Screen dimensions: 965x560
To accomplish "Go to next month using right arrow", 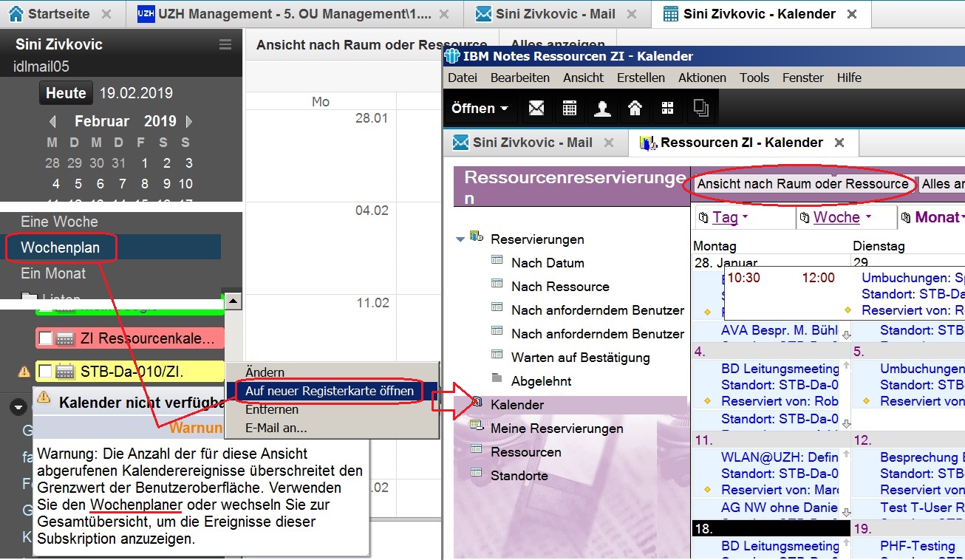I will tap(189, 121).
